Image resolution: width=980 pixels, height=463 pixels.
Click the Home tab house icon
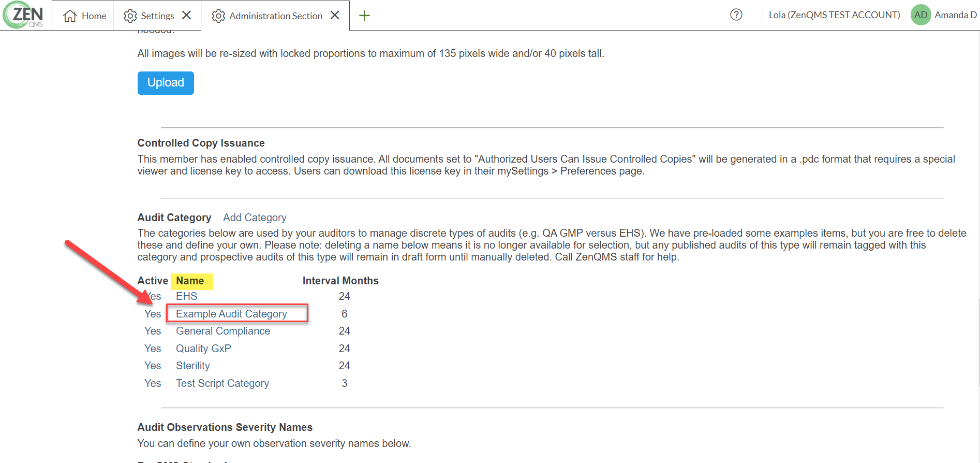tap(70, 16)
